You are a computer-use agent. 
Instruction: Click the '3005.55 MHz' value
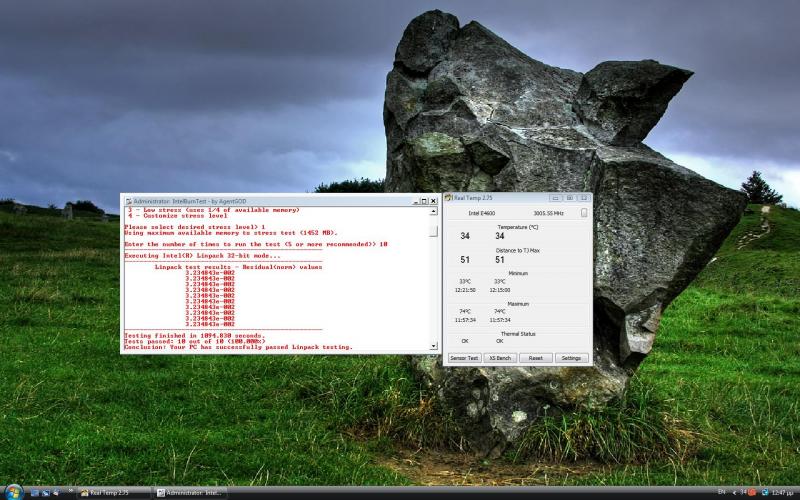coord(548,213)
